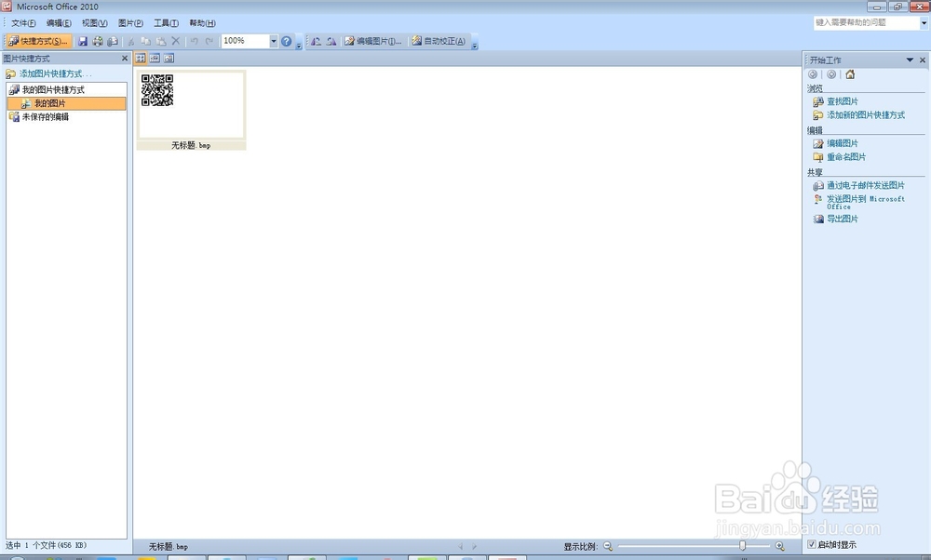Click the Paste icon in toolbar
931x560 pixels.
tap(160, 41)
